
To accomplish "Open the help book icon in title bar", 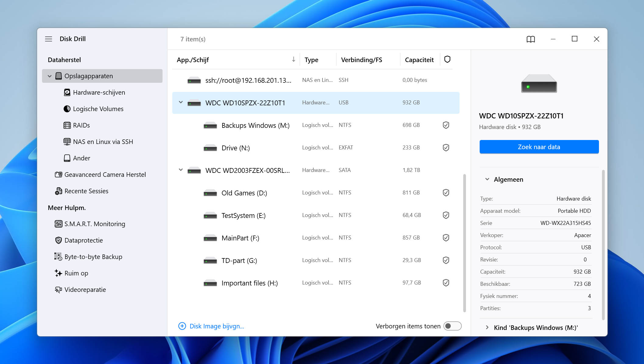I will (x=531, y=39).
